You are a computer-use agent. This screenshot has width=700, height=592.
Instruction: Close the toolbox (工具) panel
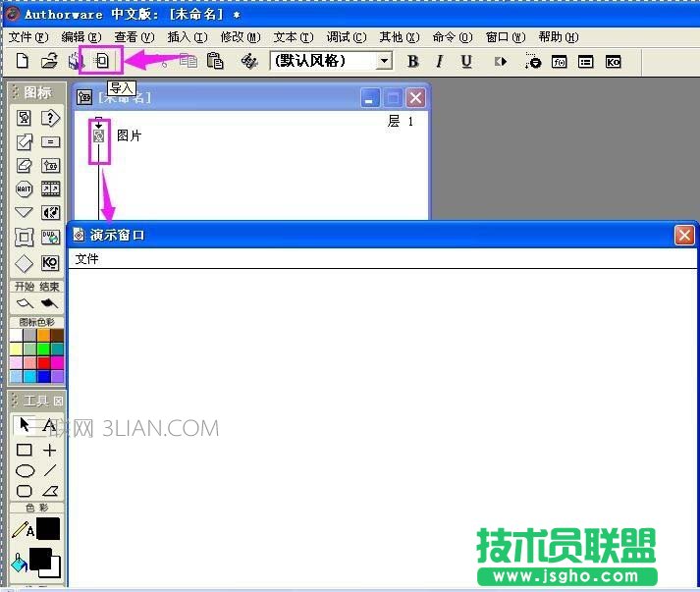[x=58, y=401]
